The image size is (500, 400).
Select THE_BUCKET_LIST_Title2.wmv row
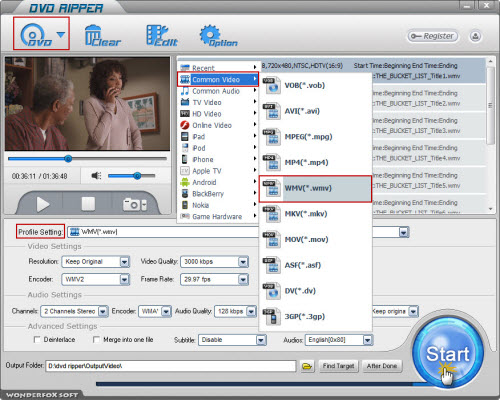(429, 98)
